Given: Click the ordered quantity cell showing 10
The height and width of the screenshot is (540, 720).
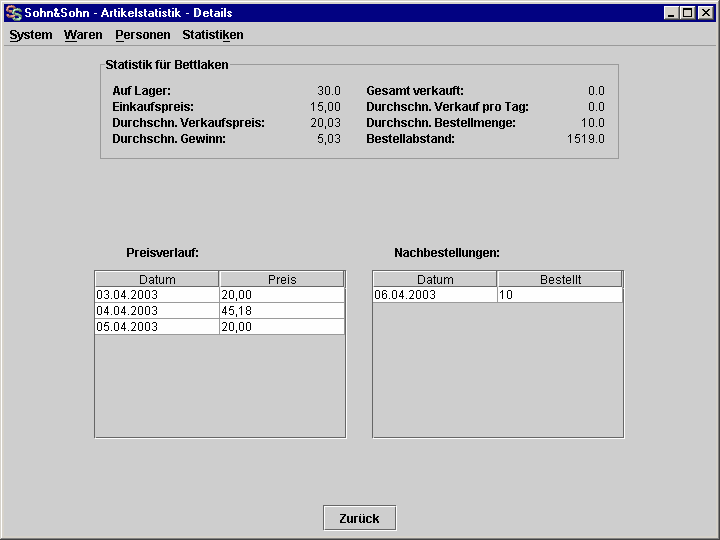Looking at the screenshot, I should (560, 295).
